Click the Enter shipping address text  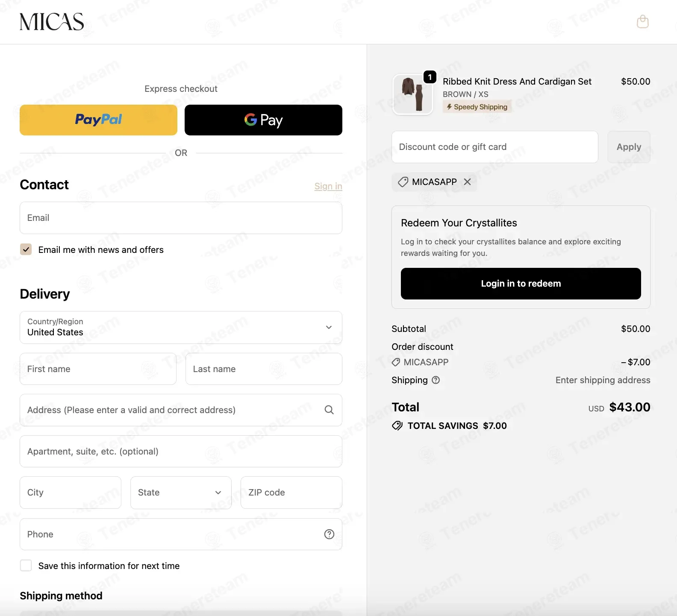603,380
